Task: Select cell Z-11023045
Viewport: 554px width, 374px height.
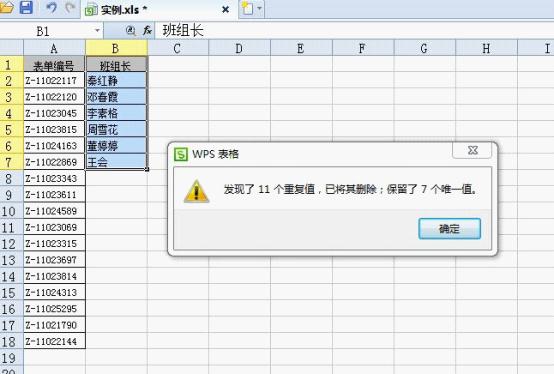Action: (x=54, y=113)
